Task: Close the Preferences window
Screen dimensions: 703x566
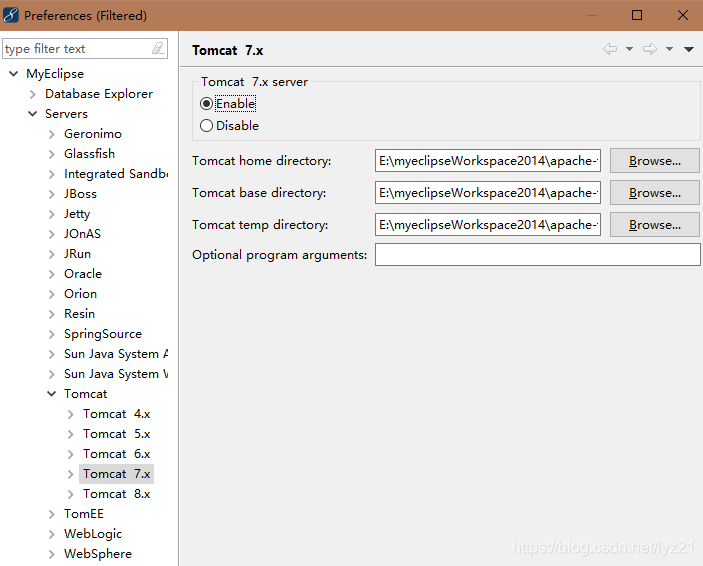Action: [682, 15]
